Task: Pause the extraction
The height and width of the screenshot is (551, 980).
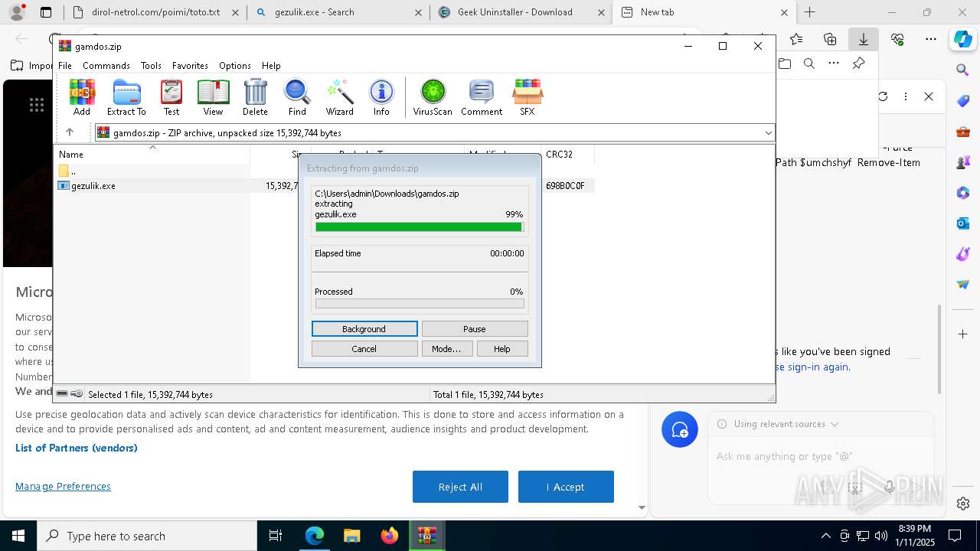Action: point(475,329)
